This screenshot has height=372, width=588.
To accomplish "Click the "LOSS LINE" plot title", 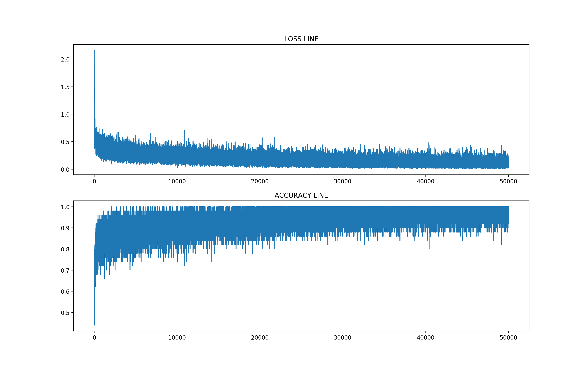I will tap(301, 39).
